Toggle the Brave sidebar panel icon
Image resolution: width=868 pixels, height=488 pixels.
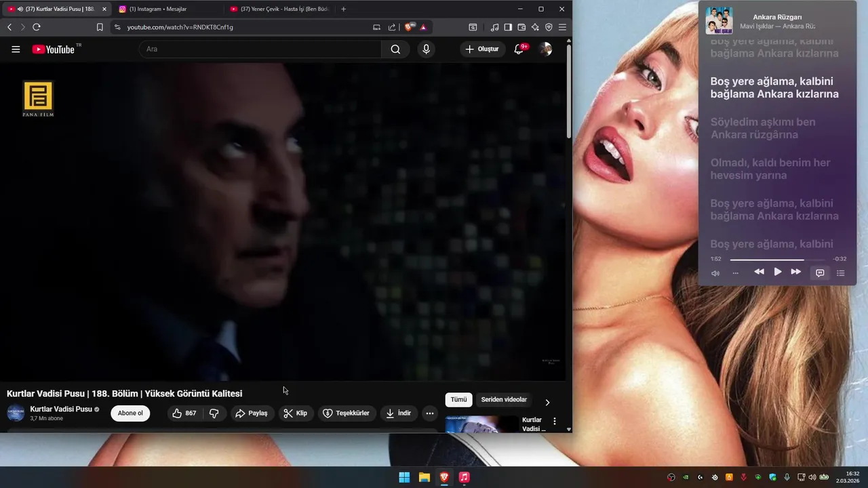[508, 27]
